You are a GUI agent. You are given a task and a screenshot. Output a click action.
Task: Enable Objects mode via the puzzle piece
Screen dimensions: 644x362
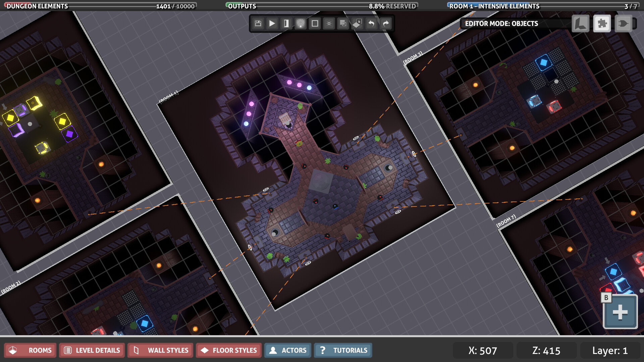point(602,23)
